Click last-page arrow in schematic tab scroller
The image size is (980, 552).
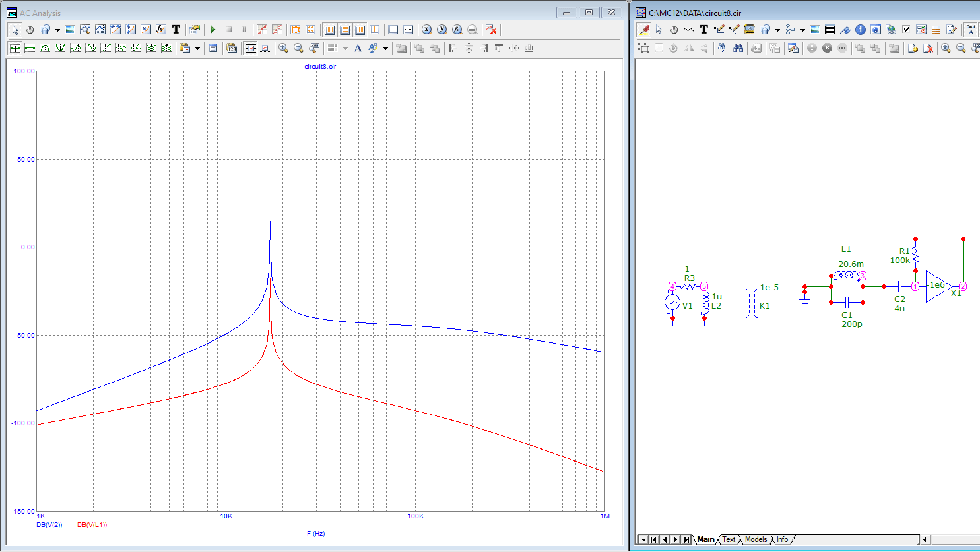point(686,539)
